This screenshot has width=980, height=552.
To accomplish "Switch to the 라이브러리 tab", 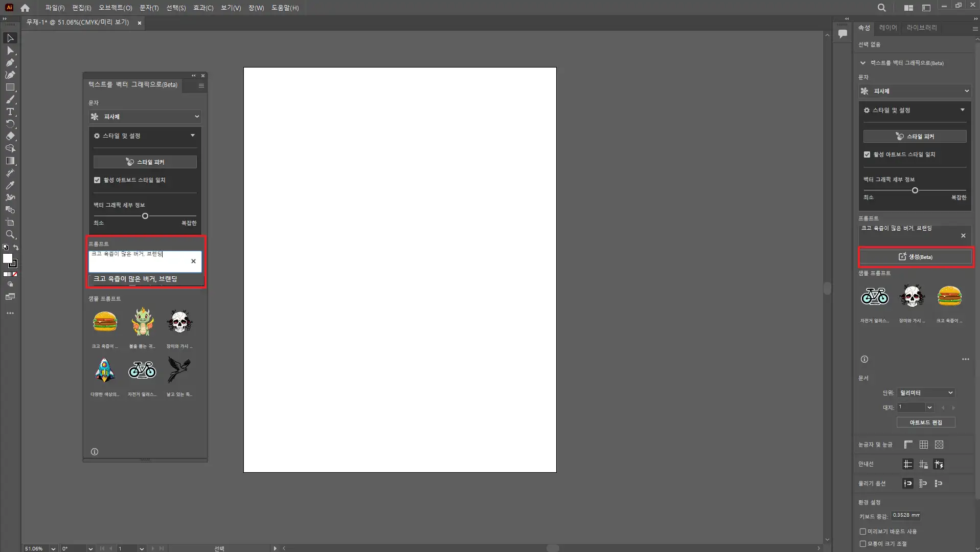I will [922, 28].
